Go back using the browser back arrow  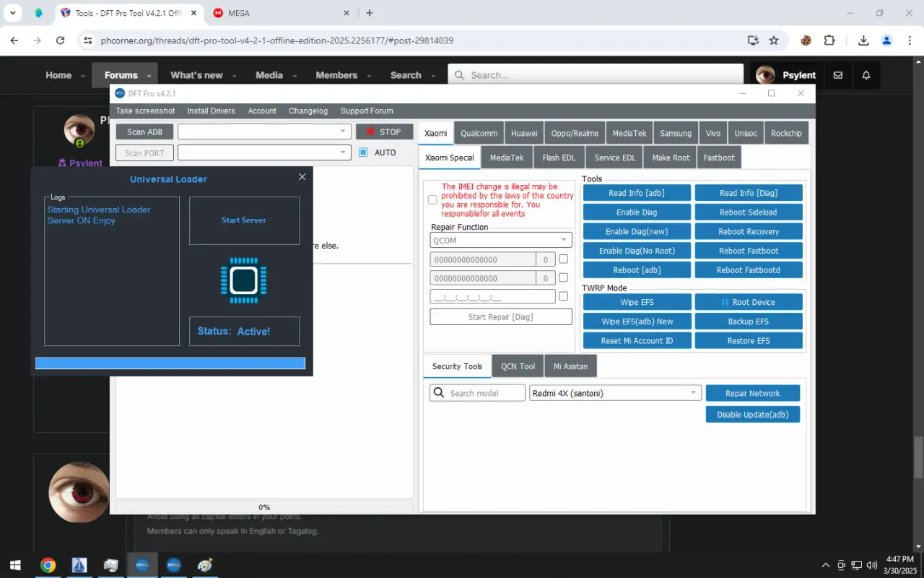14,40
